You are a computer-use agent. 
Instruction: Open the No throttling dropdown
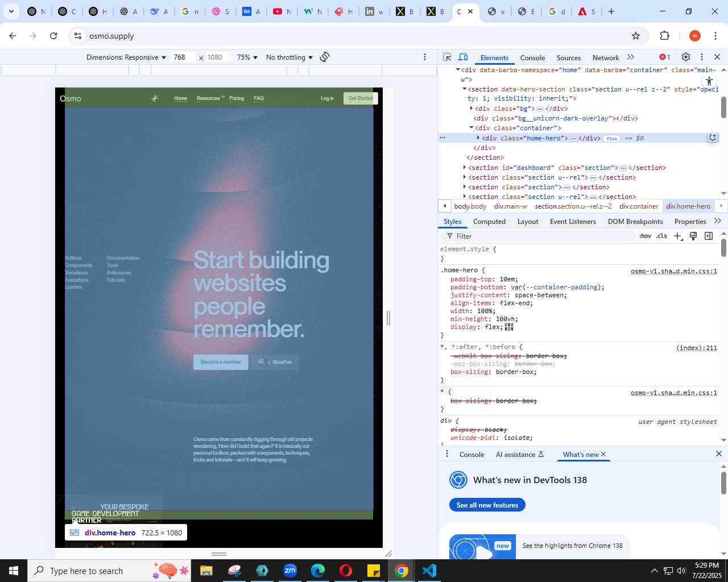point(289,57)
